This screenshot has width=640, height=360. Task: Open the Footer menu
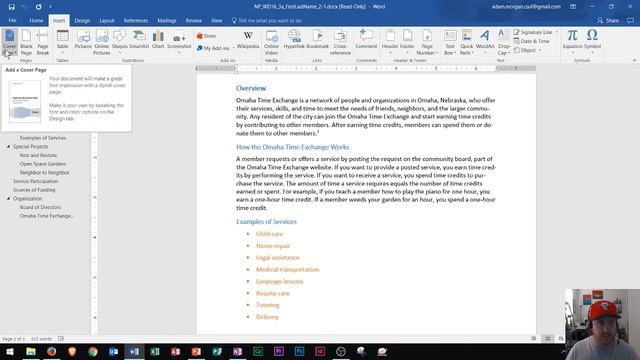tap(407, 42)
